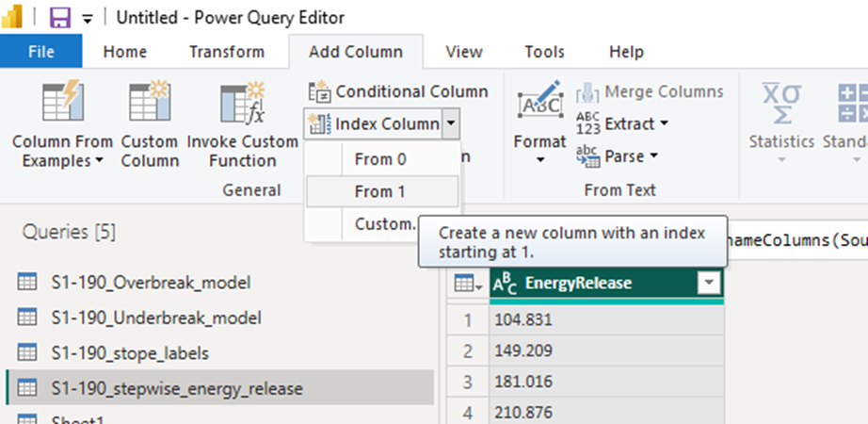
Task: Click the Power BI logo icon
Action: [x=11, y=17]
